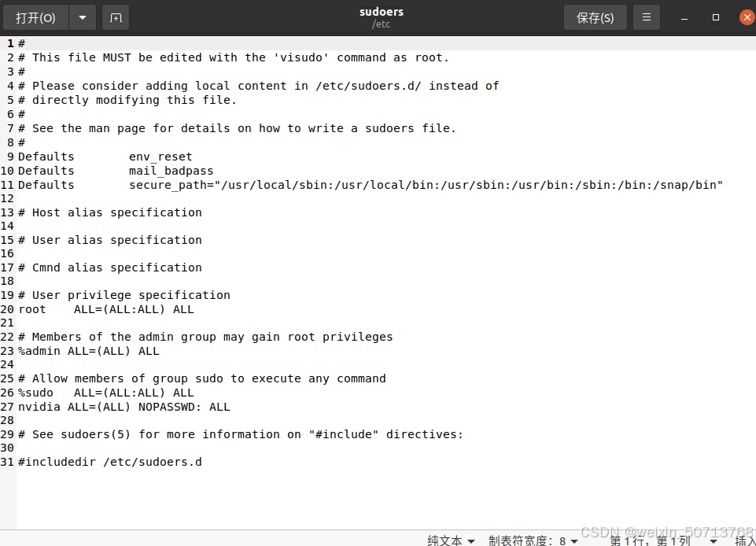Restore the window size with the maximize icon
The width and height of the screenshot is (756, 546).
(x=714, y=17)
